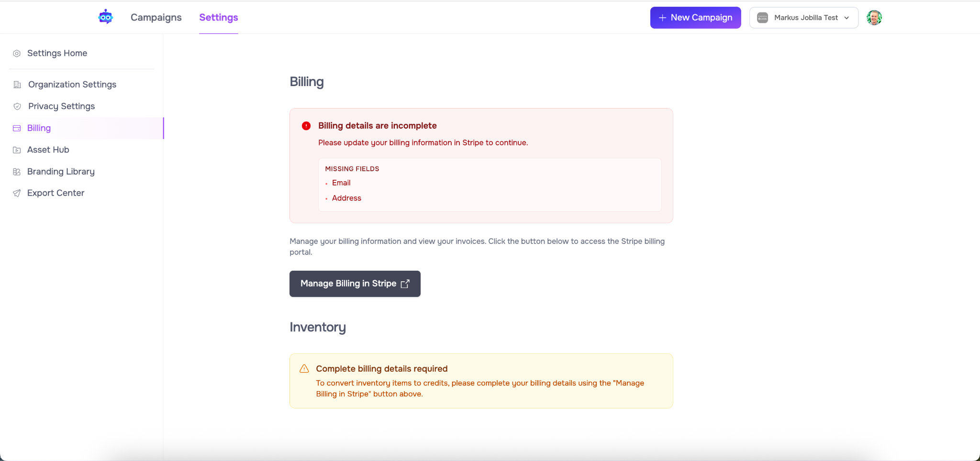Image resolution: width=980 pixels, height=461 pixels.
Task: Click the robot logo icon
Action: pyautogui.click(x=105, y=17)
